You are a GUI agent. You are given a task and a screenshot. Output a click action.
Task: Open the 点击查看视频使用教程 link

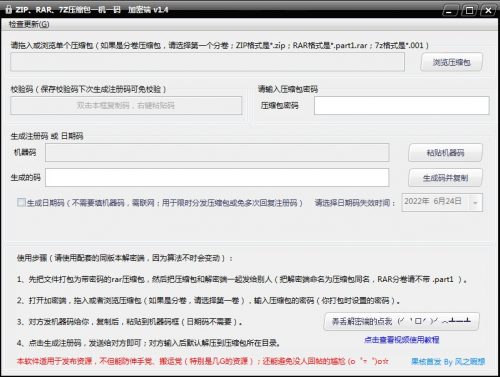click(401, 340)
